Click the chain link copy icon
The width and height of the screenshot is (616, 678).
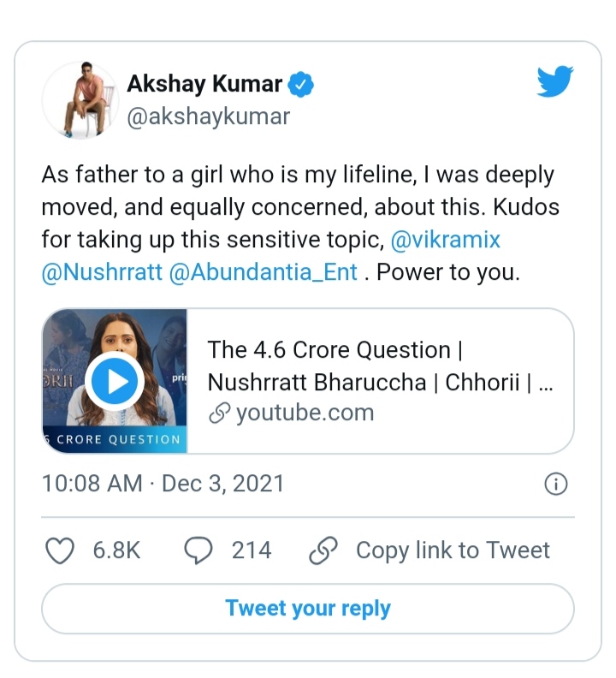pyautogui.click(x=323, y=551)
